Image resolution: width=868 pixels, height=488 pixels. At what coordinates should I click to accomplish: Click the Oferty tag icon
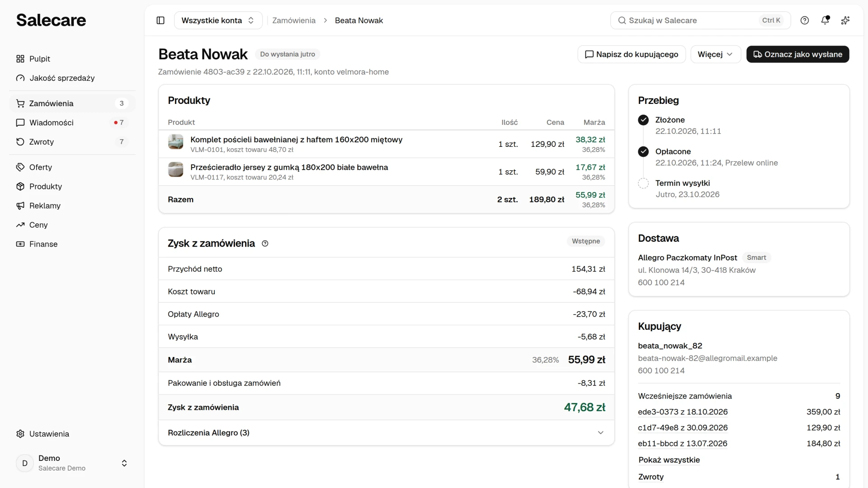tap(20, 167)
